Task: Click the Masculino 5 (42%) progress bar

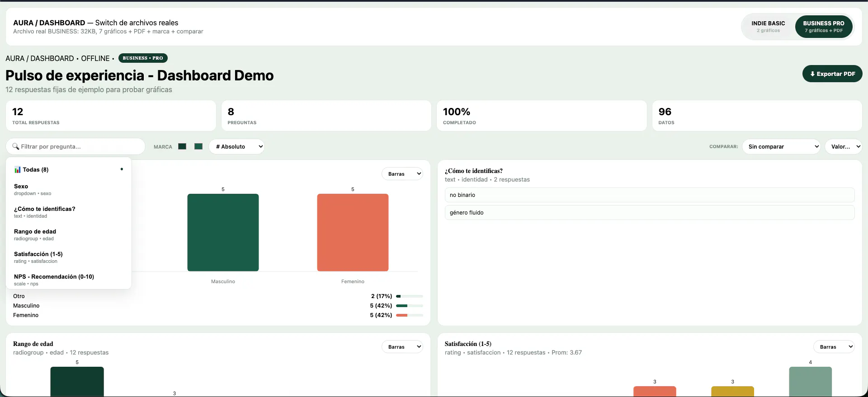Action: (410, 306)
